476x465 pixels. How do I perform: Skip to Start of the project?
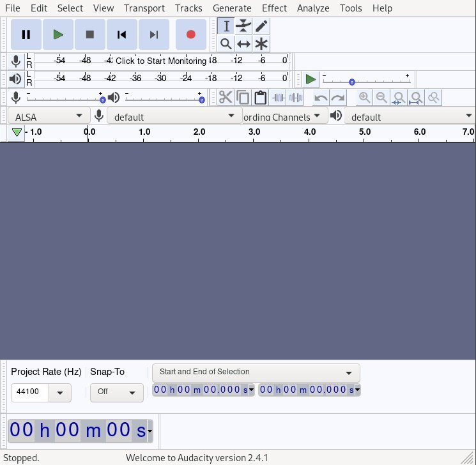[122, 34]
